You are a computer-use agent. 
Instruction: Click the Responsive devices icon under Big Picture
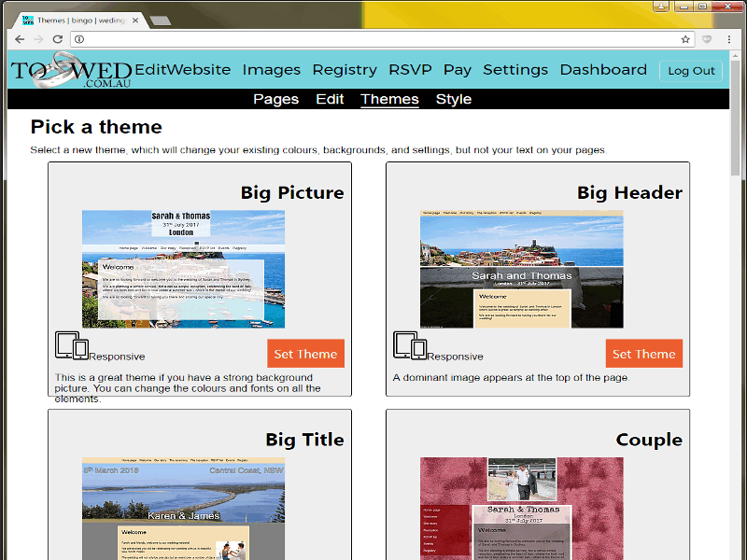click(x=72, y=345)
